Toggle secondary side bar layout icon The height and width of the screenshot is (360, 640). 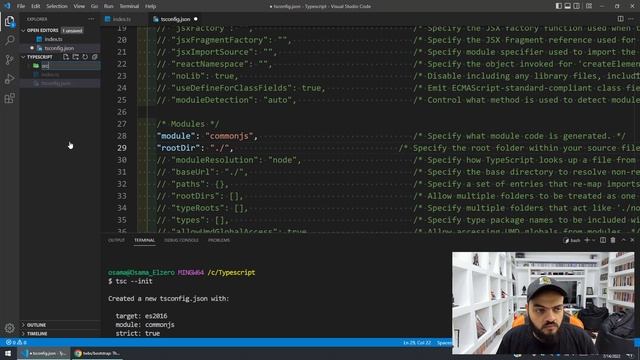coord(577,6)
